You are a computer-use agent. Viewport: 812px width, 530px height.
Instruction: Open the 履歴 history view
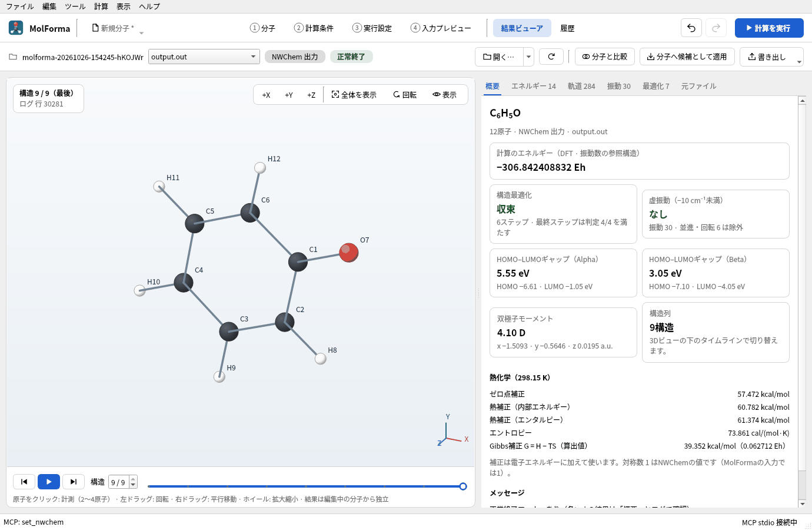pos(567,28)
